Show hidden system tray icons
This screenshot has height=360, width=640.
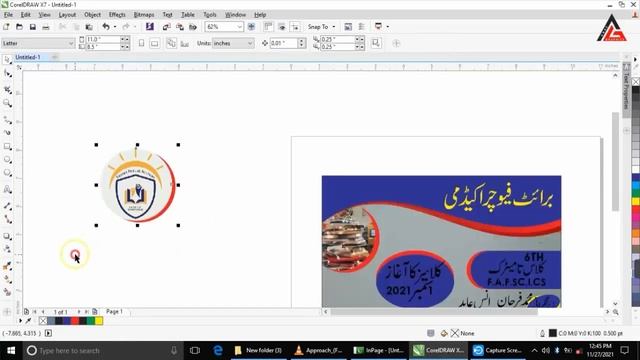click(534, 350)
